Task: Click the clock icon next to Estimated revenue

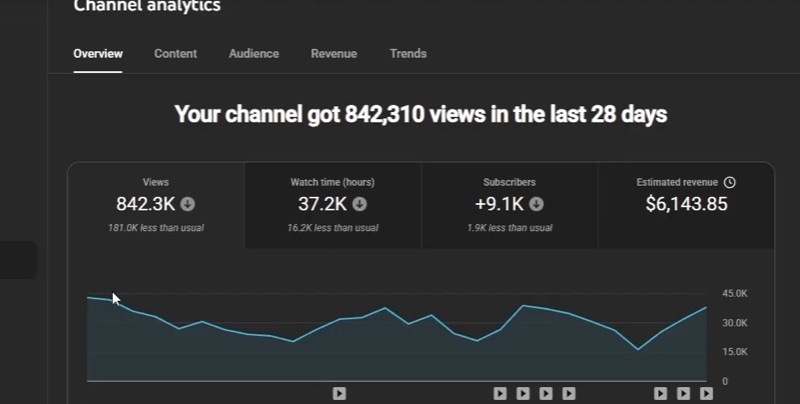Action: [x=730, y=182]
